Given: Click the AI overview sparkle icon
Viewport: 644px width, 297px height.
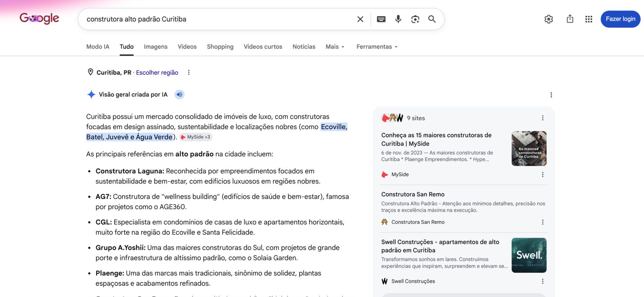Looking at the screenshot, I should click(91, 94).
